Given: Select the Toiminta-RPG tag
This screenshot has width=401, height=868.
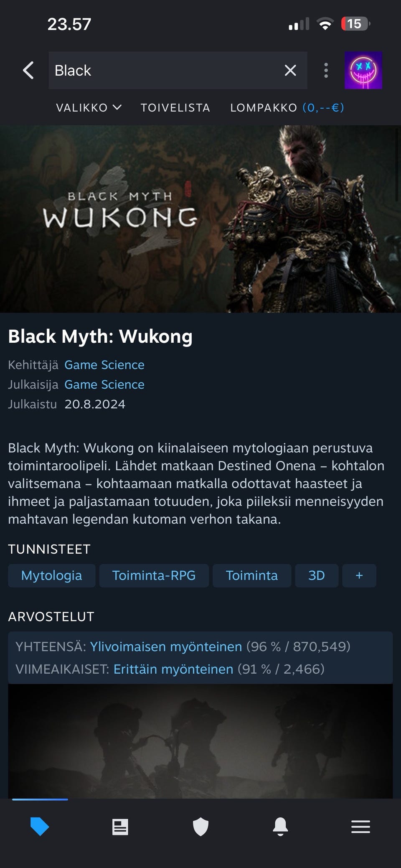Looking at the screenshot, I should [154, 575].
